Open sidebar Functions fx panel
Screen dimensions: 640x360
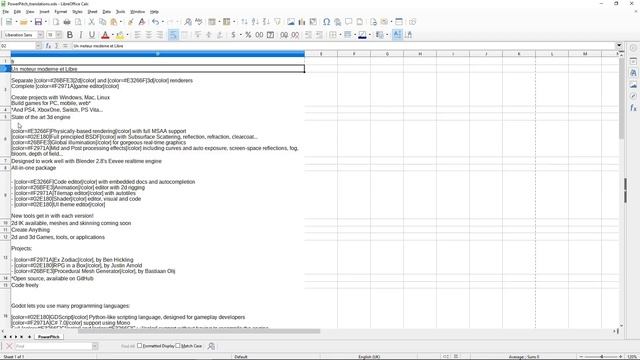(x=633, y=108)
